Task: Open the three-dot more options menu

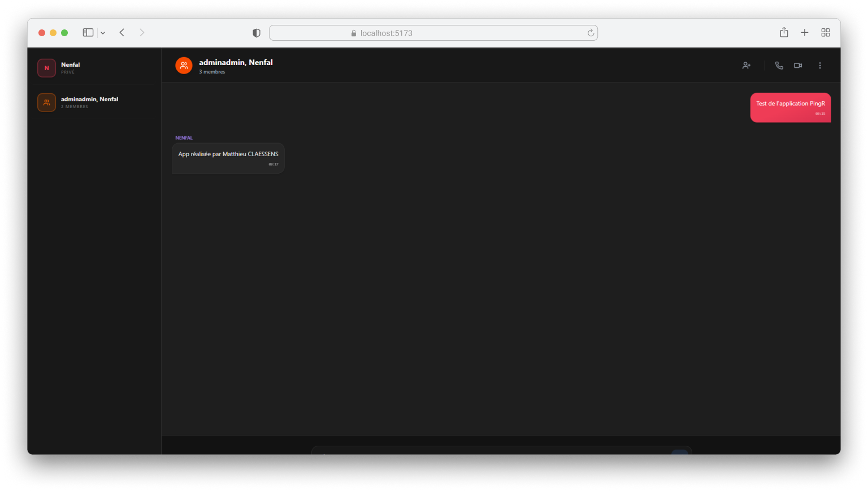Action: tap(820, 66)
